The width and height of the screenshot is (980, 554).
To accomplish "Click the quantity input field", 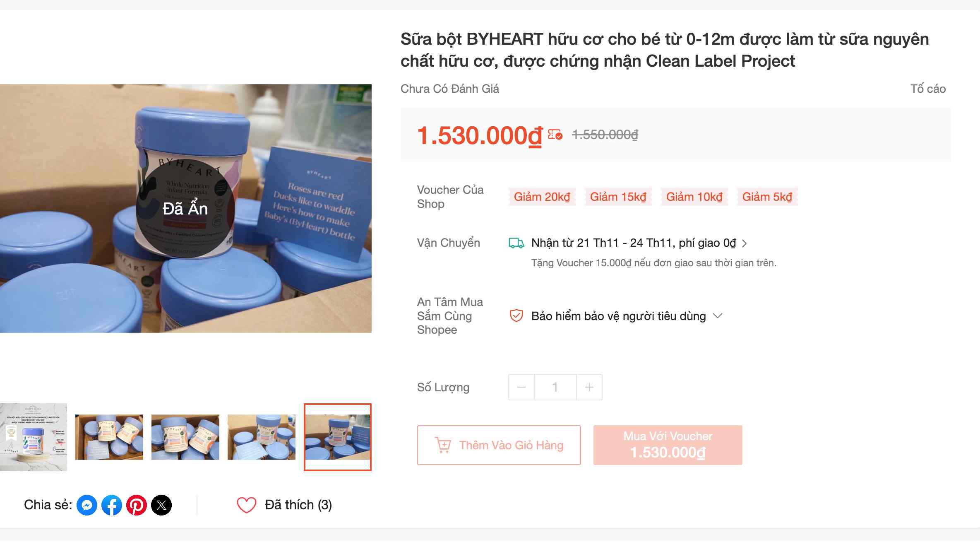I will pos(555,387).
